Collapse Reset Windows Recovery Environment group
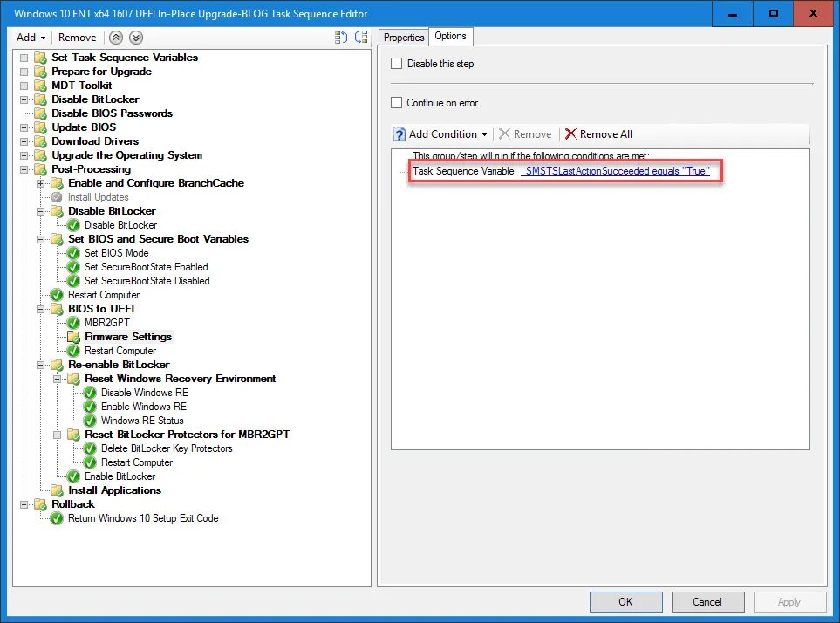Image resolution: width=840 pixels, height=623 pixels. (57, 379)
